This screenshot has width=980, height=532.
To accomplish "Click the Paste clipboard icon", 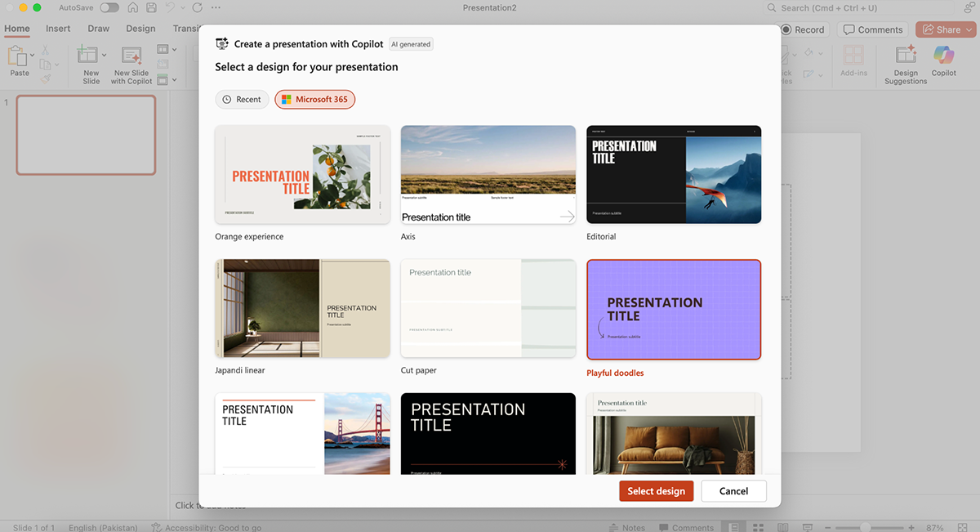I will pyautogui.click(x=16, y=56).
